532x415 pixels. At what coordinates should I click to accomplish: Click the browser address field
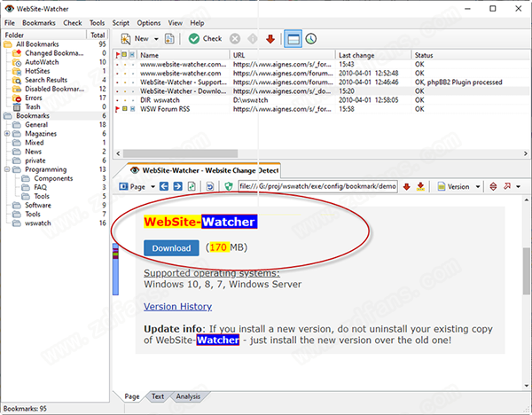click(x=317, y=186)
